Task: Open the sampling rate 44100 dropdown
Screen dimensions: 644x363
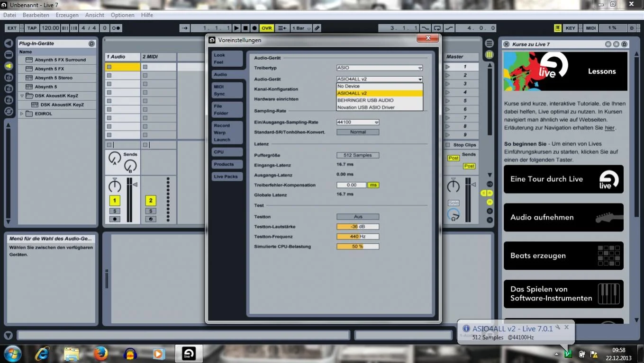Action: [x=358, y=123]
